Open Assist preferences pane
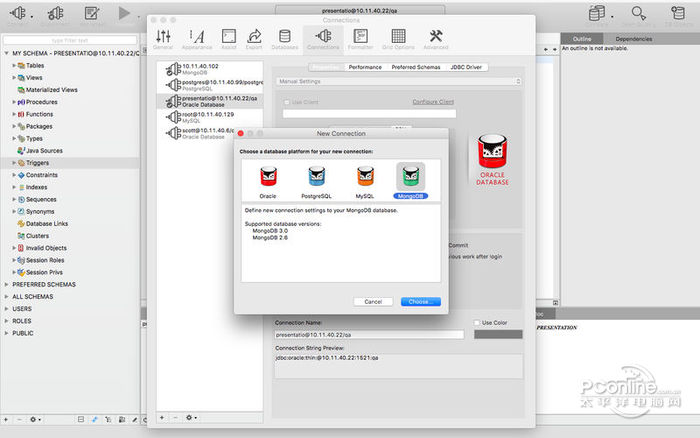The image size is (700, 438). point(229,39)
